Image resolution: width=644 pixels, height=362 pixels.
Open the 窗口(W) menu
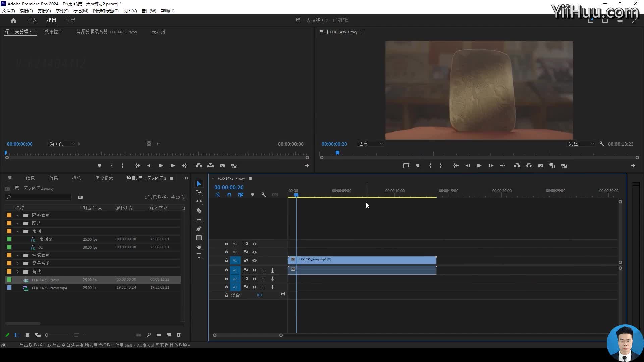(149, 11)
